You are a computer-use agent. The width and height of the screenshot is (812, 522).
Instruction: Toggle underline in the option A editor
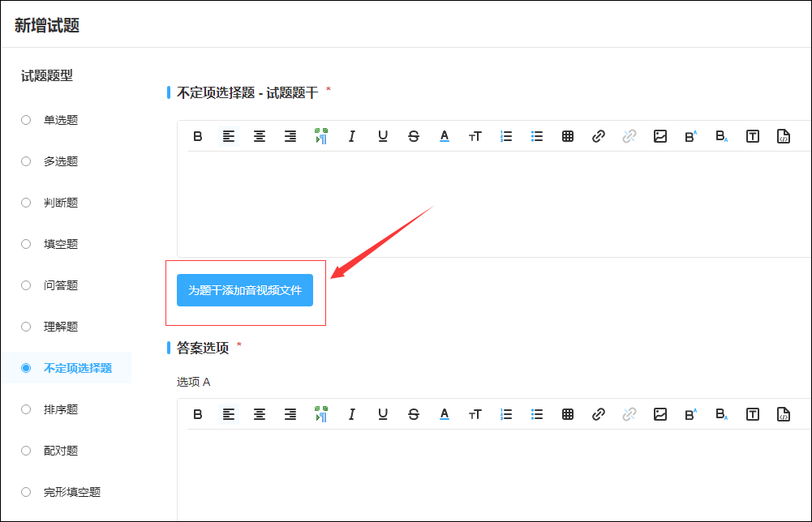tap(382, 413)
